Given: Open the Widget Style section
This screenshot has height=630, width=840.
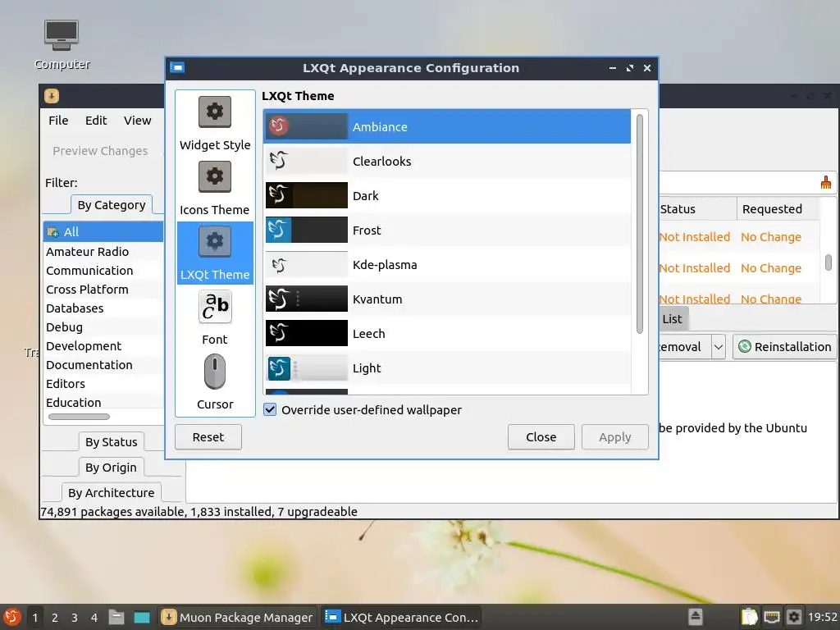Looking at the screenshot, I should [x=215, y=124].
